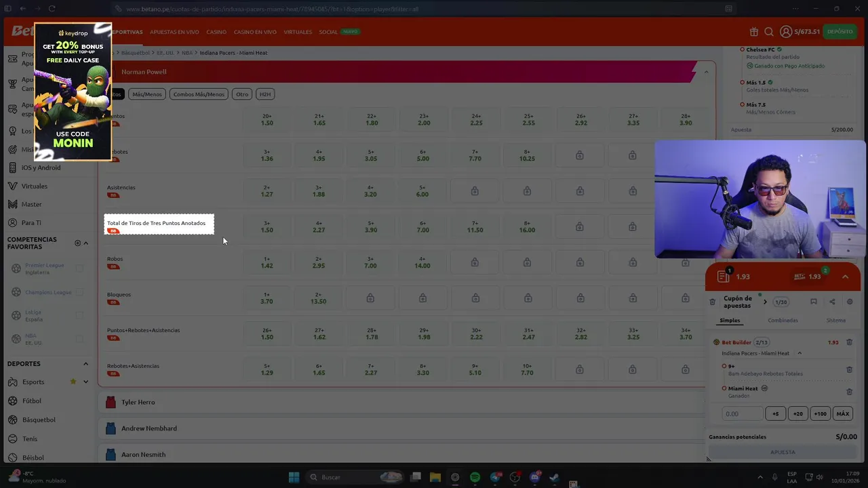This screenshot has height=488, width=868.
Task: Click the Fútbol ball icon
Action: pos(12,401)
